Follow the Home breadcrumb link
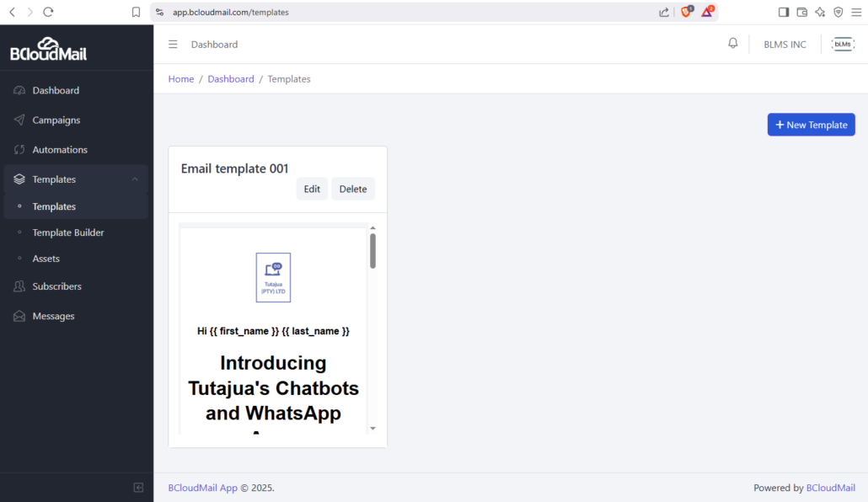The width and height of the screenshot is (868, 502). pos(181,79)
